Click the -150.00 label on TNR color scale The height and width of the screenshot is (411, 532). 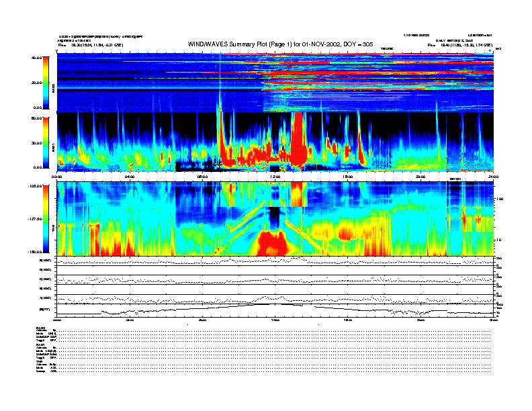(35, 252)
